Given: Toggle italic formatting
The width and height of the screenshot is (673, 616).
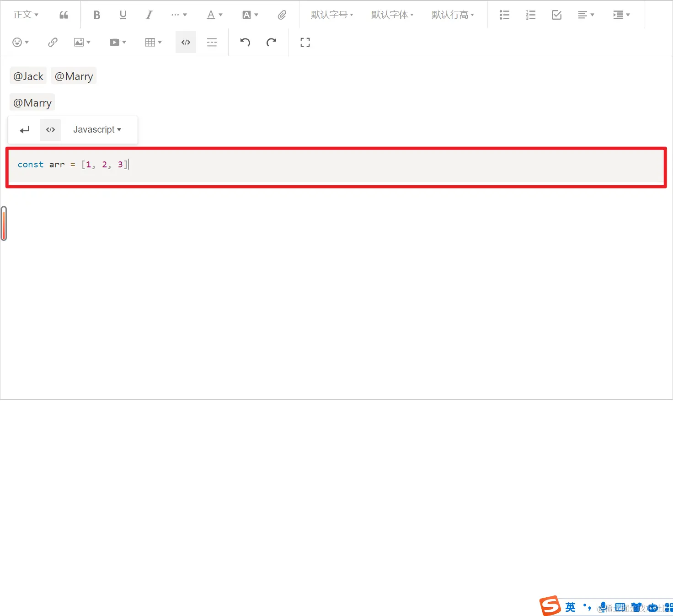Looking at the screenshot, I should [149, 15].
